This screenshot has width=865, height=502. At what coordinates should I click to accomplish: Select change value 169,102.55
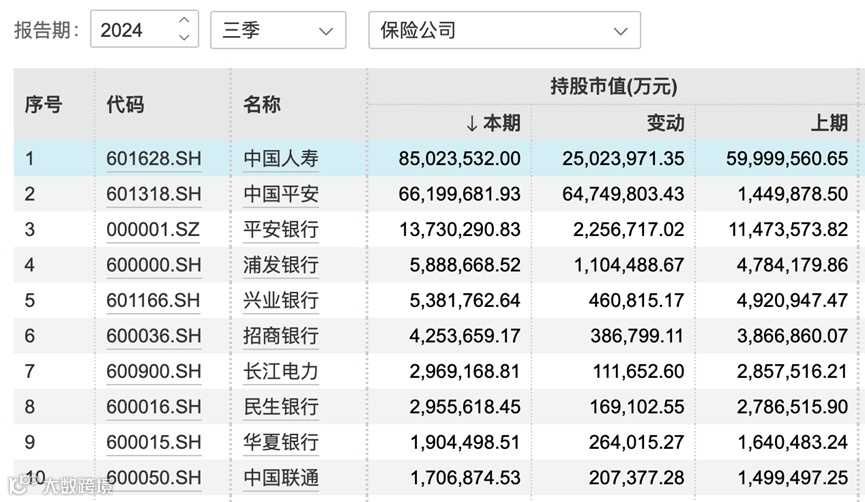(x=637, y=407)
